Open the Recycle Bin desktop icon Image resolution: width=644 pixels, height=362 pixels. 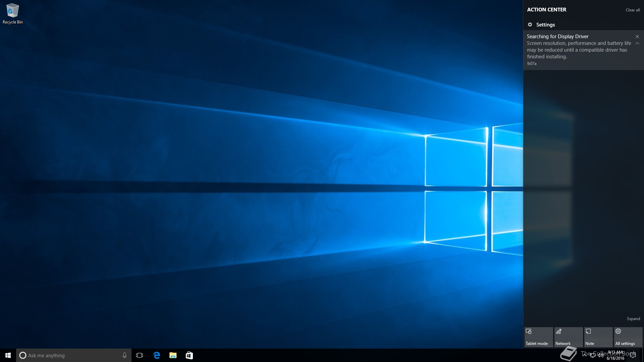pyautogui.click(x=12, y=14)
